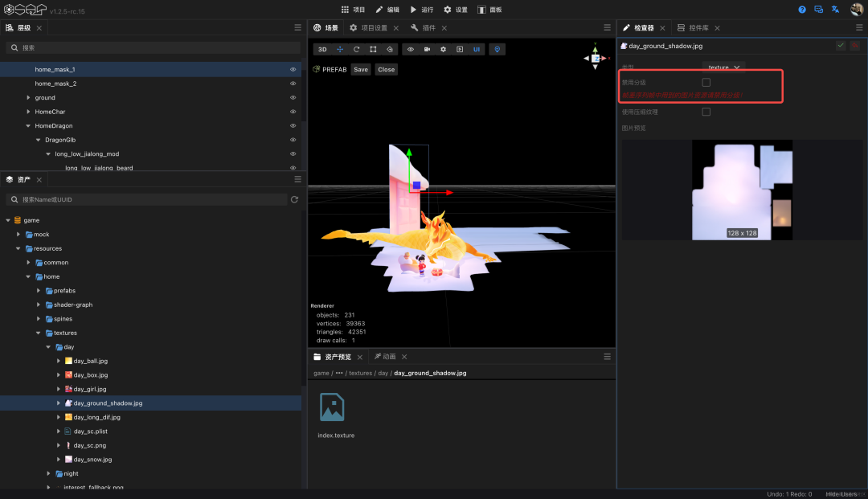Select the rotate tool in scene toolbar
868x499 pixels.
click(x=357, y=49)
